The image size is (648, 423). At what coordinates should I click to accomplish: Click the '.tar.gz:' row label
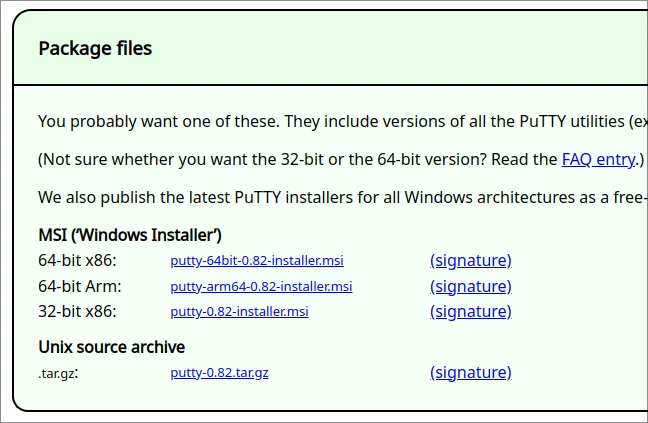point(58,373)
